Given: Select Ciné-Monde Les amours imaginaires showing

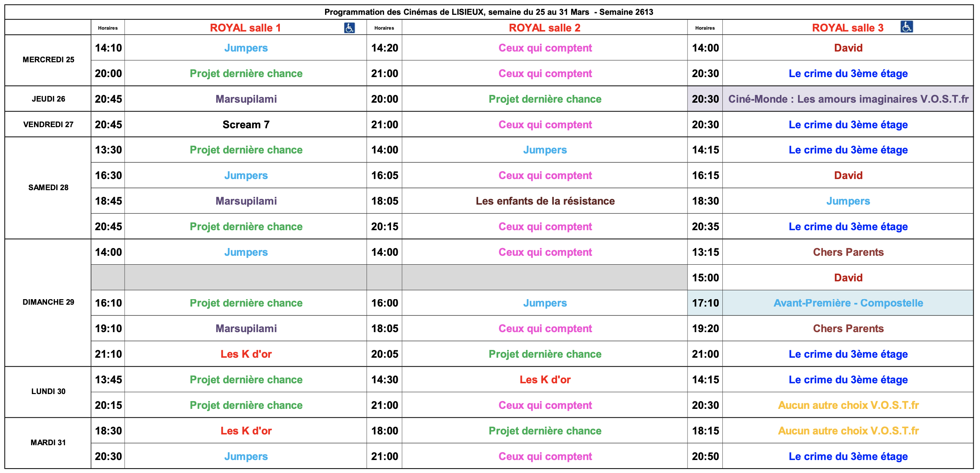Looking at the screenshot, I should pos(848,99).
